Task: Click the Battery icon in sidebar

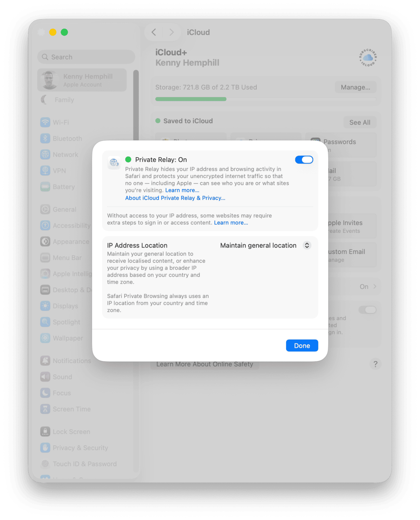Action: (x=45, y=187)
